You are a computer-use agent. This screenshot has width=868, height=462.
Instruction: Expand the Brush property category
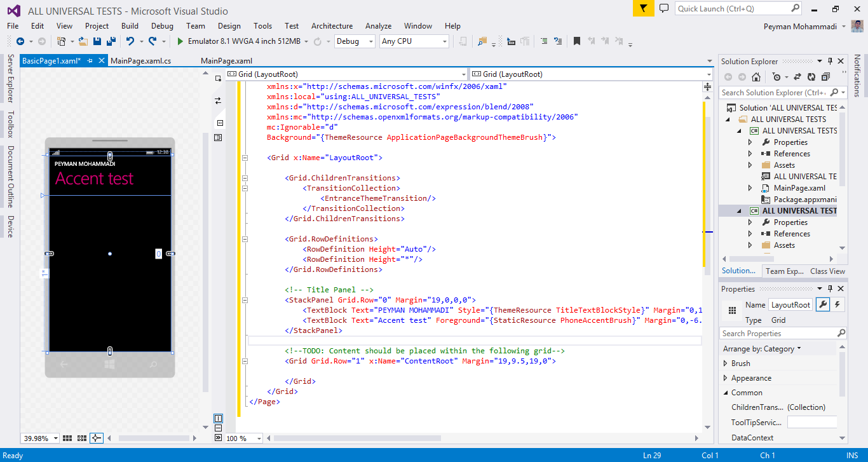coord(726,363)
